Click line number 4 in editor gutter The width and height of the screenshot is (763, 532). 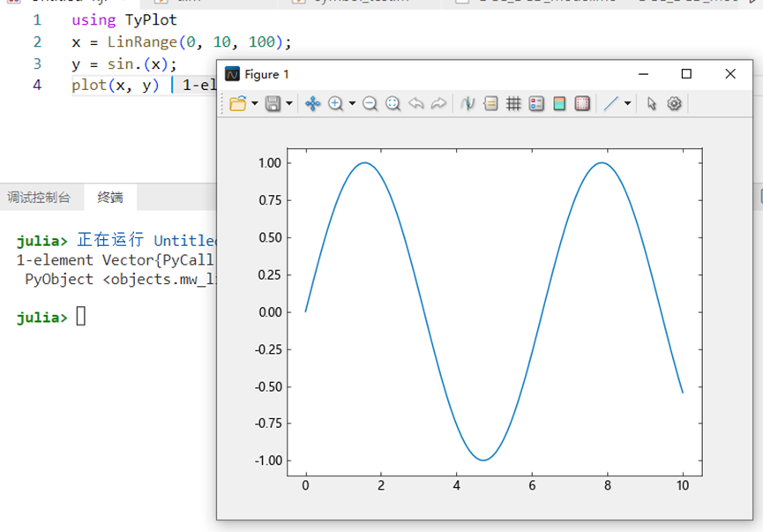pos(37,86)
